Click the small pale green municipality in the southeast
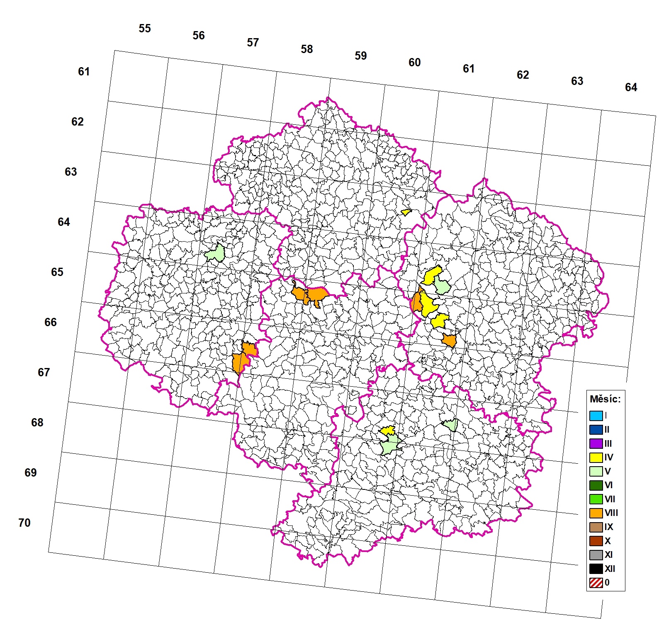Viewport: 659px width, 644px height. pos(452,425)
